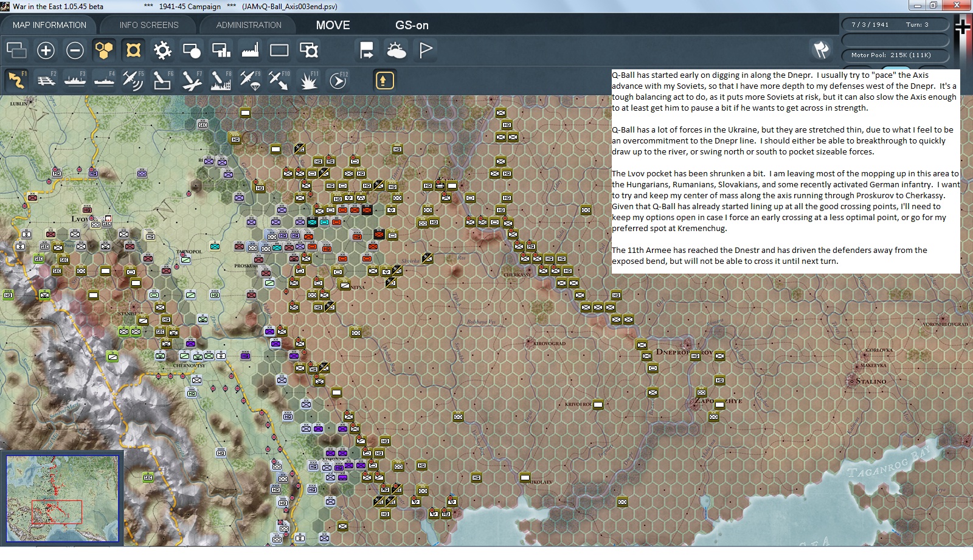Click the Kirovograd city label on map
Viewport: 973px width, 560px height.
pyautogui.click(x=549, y=344)
